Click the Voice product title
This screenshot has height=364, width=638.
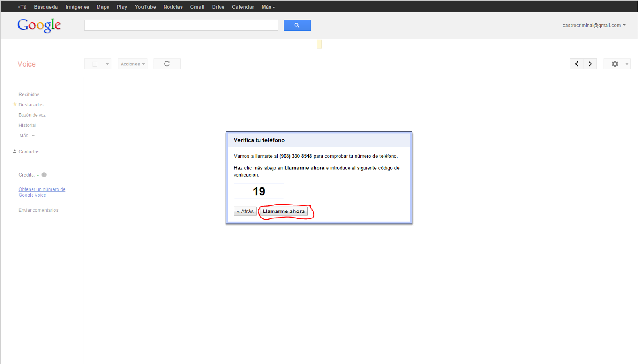click(x=27, y=64)
